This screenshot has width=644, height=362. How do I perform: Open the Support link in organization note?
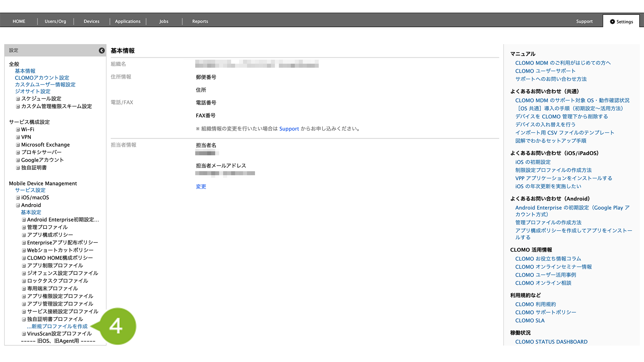click(289, 129)
